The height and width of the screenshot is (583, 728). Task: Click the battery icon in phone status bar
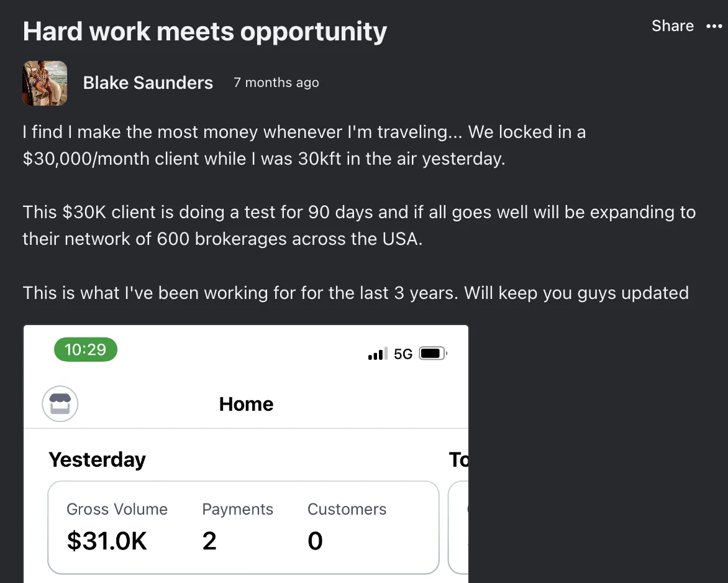point(432,354)
